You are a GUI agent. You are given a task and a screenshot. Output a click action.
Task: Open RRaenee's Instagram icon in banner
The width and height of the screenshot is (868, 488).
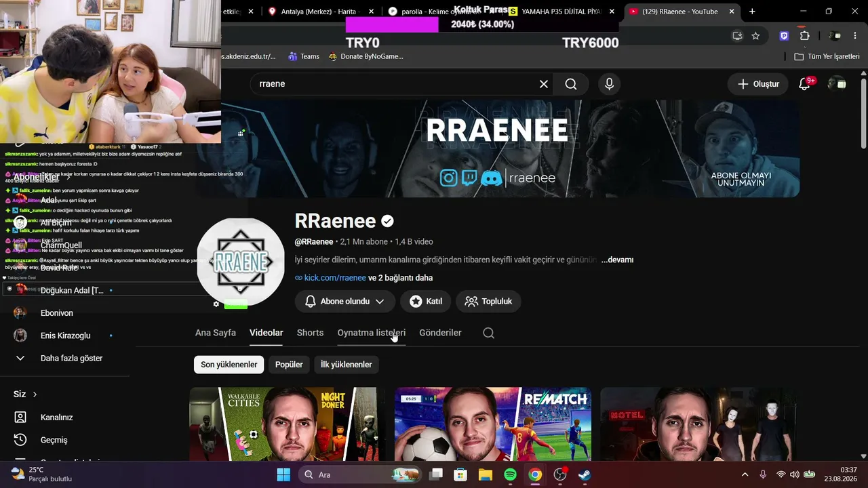[x=449, y=178]
